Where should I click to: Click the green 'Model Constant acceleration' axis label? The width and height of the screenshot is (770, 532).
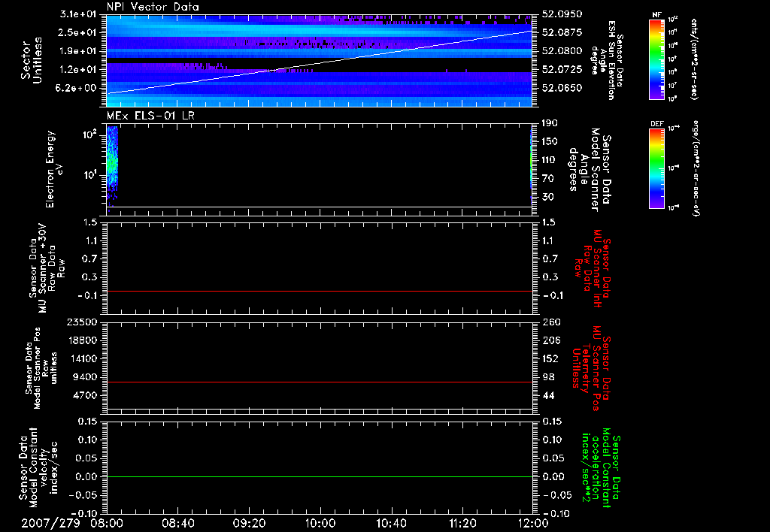click(x=601, y=467)
